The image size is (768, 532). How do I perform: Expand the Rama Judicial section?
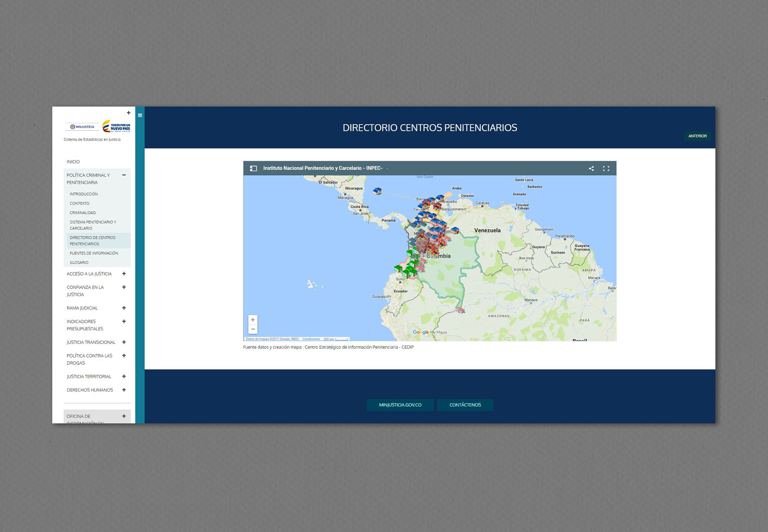[x=124, y=308]
